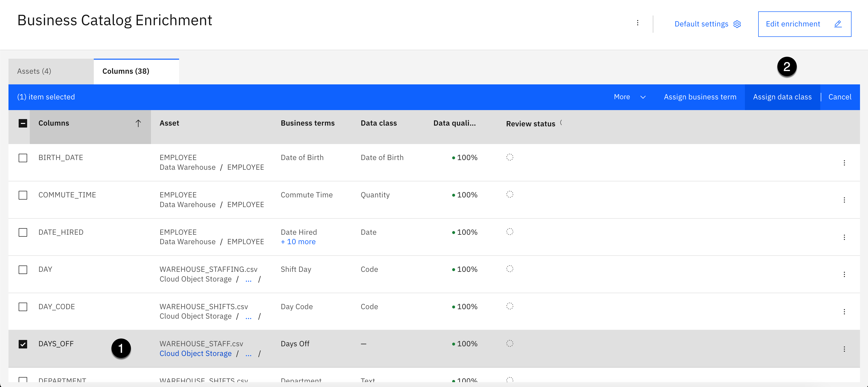Click the pencil icon in Edit enrichment
The width and height of the screenshot is (868, 387).
(838, 24)
